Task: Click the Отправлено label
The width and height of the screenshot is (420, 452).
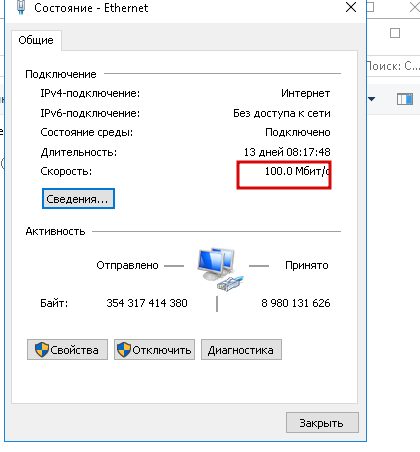Action: (x=127, y=265)
